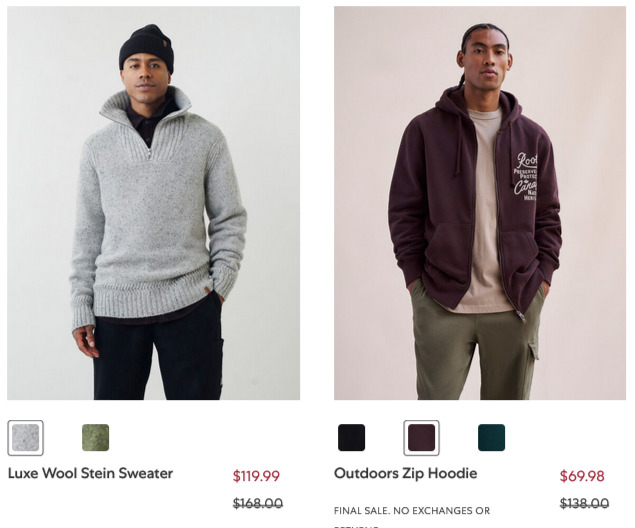Click the black beanie in sweater photo
Image resolution: width=635 pixels, height=528 pixels.
point(147,47)
